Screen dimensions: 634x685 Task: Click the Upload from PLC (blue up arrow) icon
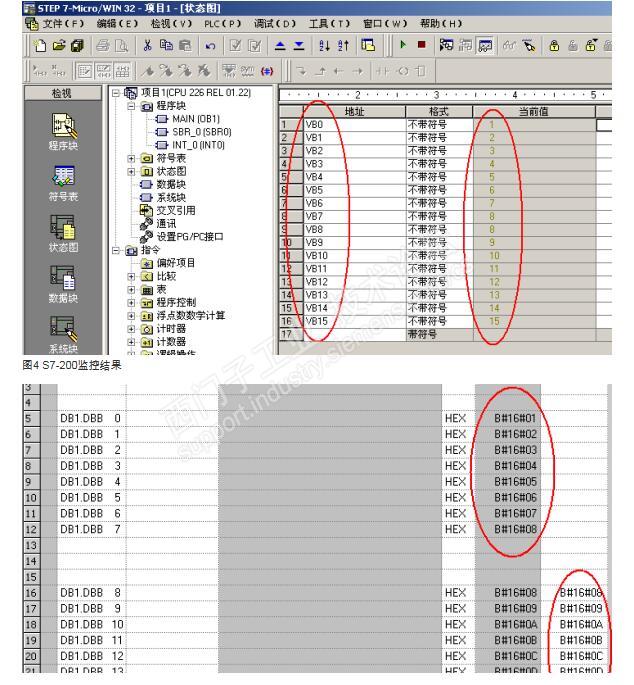click(280, 45)
